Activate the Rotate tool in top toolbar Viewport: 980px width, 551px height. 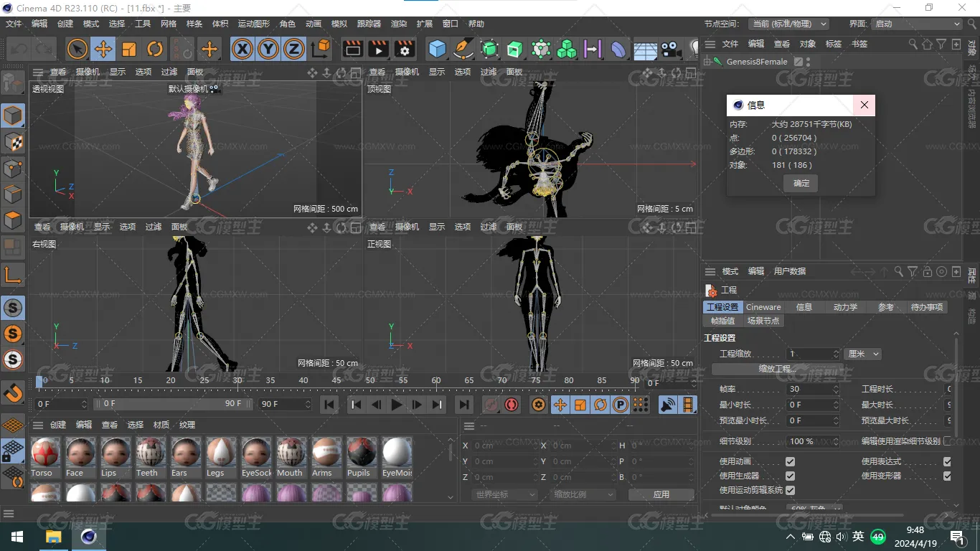pyautogui.click(x=154, y=49)
